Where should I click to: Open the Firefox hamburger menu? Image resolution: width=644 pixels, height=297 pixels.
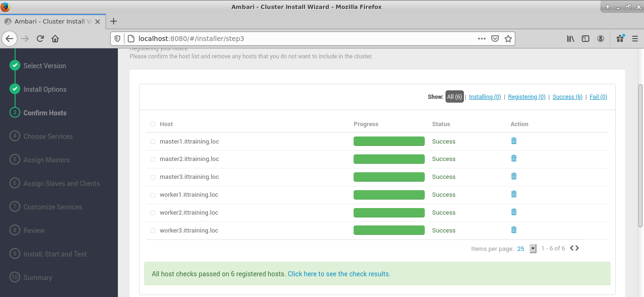pyautogui.click(x=635, y=39)
